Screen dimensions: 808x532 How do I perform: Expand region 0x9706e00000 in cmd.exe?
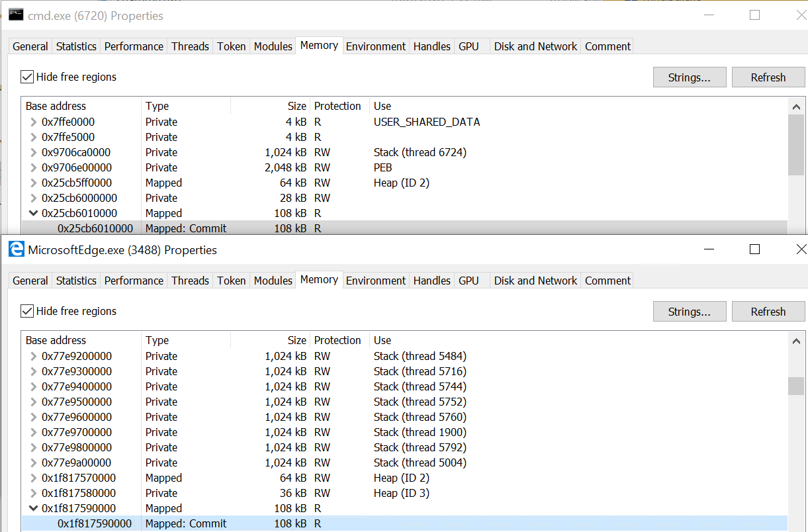[x=34, y=167]
